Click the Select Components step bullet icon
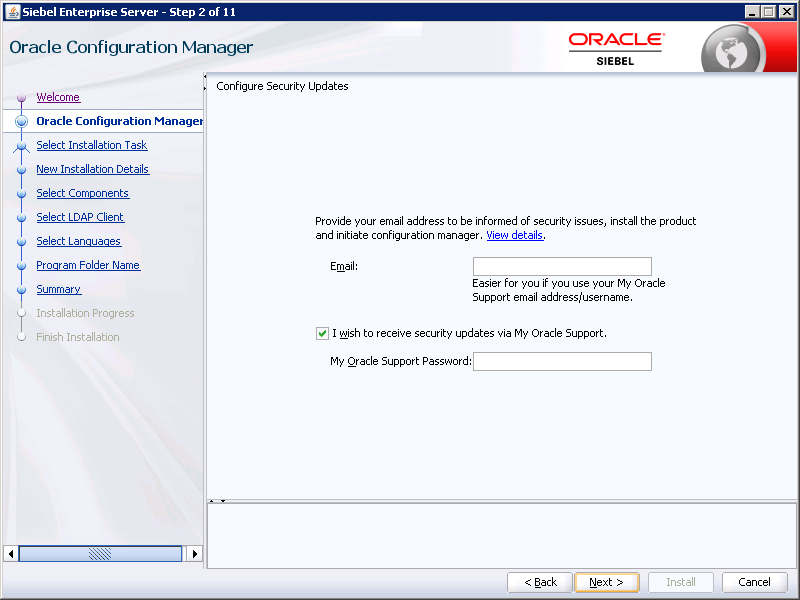The height and width of the screenshot is (600, 800). coord(21,194)
